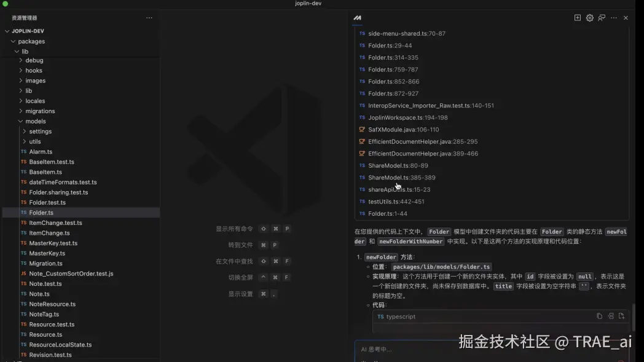
Task: Start a new chat in the AI panel
Action: click(x=577, y=18)
